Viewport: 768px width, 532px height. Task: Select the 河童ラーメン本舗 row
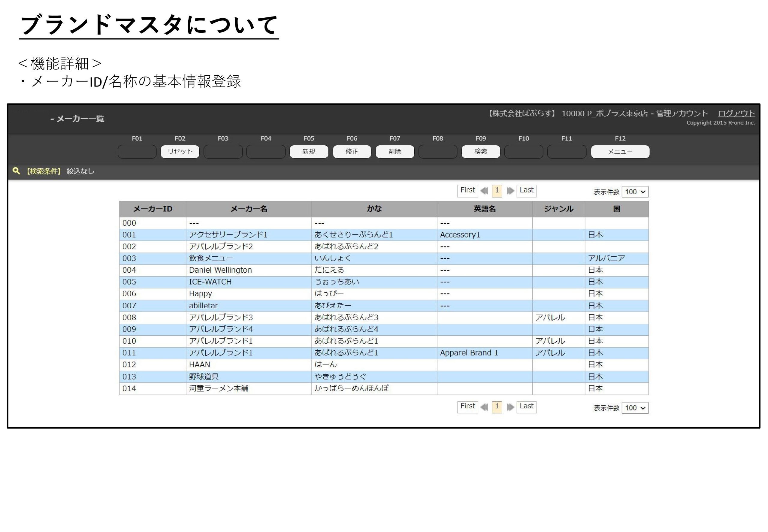tap(218, 388)
